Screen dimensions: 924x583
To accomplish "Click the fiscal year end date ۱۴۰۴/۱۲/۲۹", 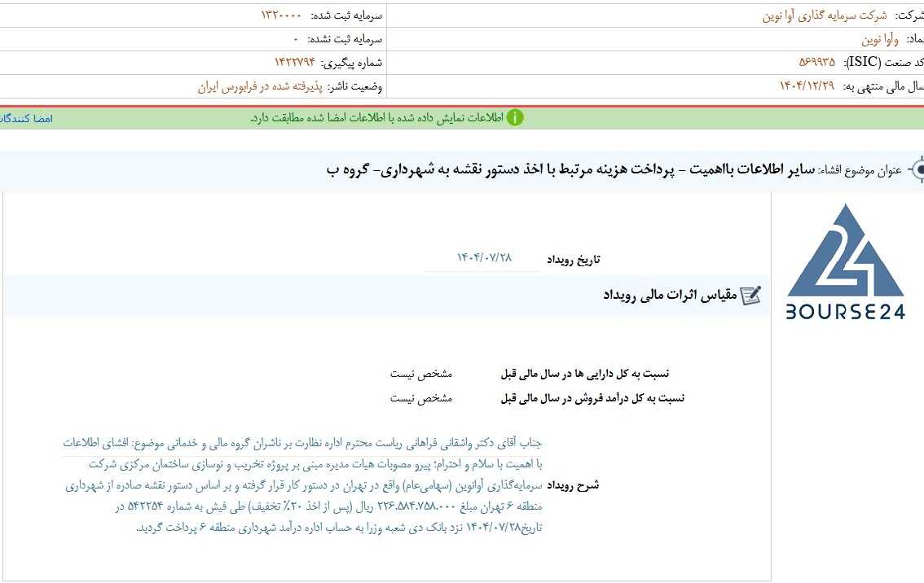I will 807,86.
